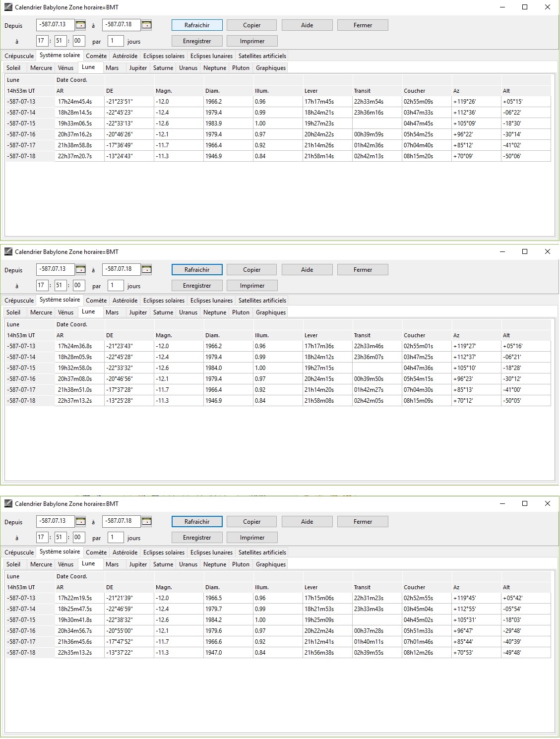560x739 pixels.
Task: Click Imprimer in the middle window
Action: tap(252, 285)
